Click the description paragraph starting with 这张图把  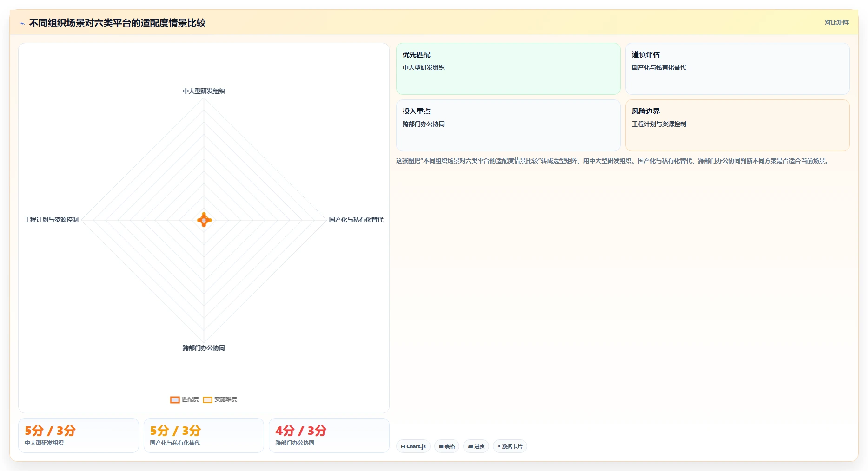(x=613, y=161)
